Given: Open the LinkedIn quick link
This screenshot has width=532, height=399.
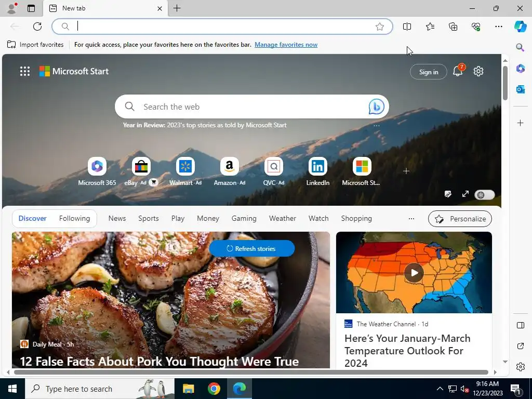Looking at the screenshot, I should click(x=317, y=171).
